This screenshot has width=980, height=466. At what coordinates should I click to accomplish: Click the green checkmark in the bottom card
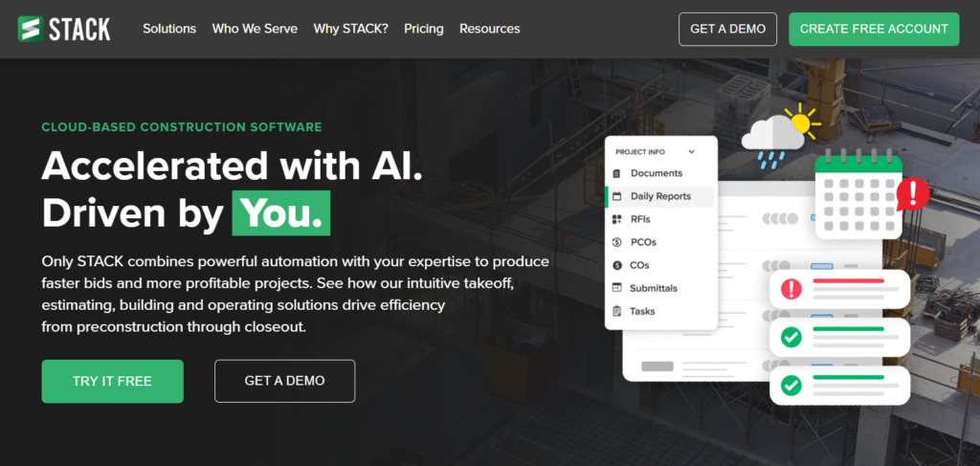(x=791, y=386)
